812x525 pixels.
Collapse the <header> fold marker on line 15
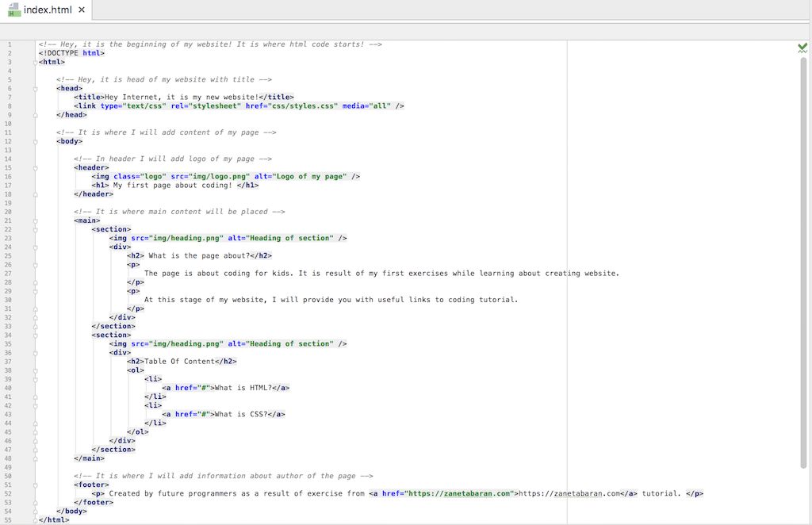pos(35,168)
